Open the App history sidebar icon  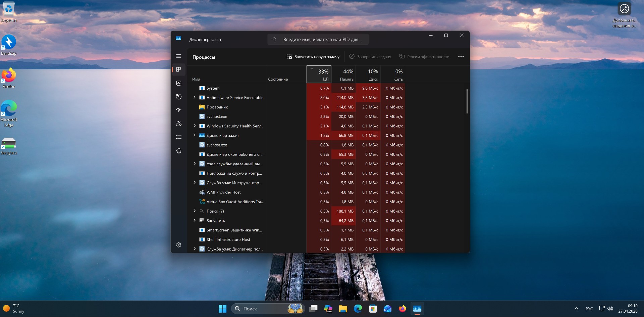pyautogui.click(x=179, y=97)
